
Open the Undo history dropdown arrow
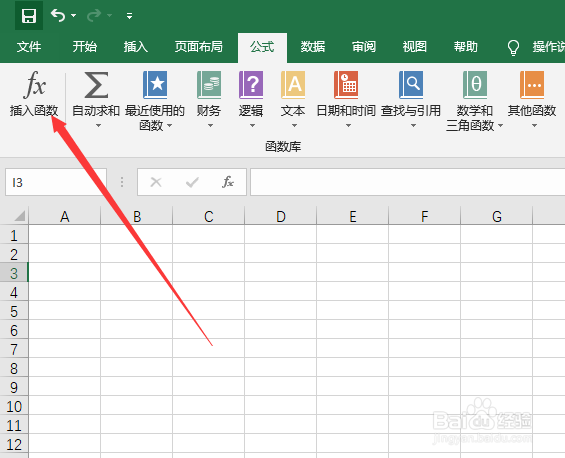tap(74, 15)
